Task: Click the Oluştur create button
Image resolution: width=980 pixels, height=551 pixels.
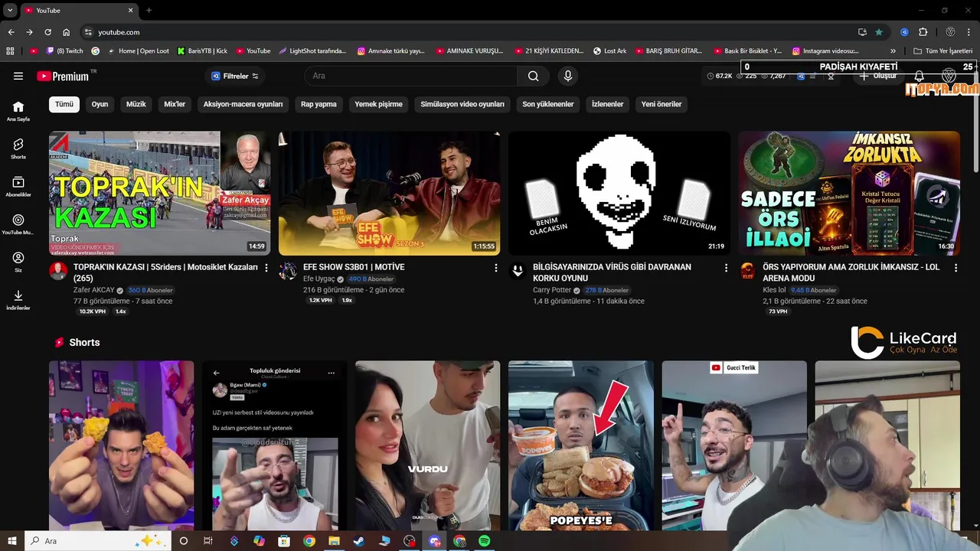Action: 879,77
